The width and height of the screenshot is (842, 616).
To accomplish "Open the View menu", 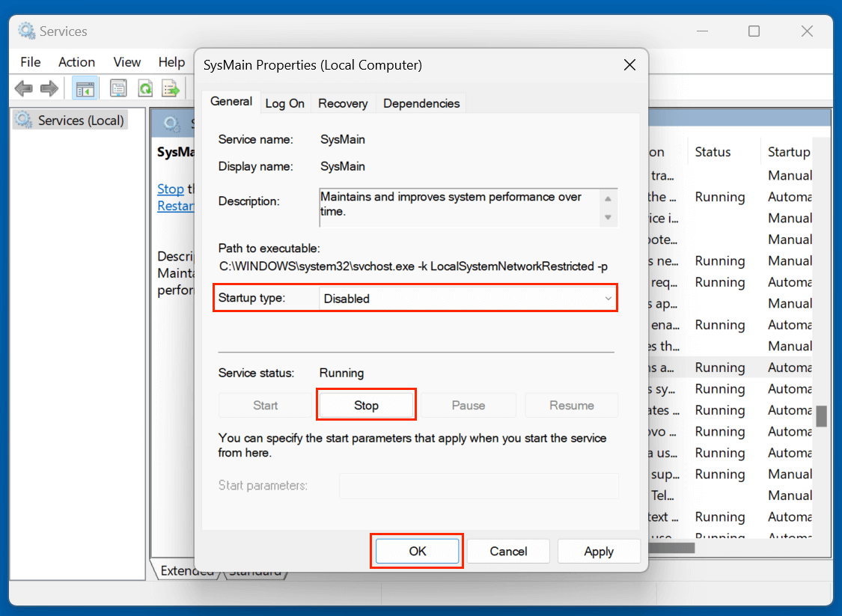I will point(126,61).
